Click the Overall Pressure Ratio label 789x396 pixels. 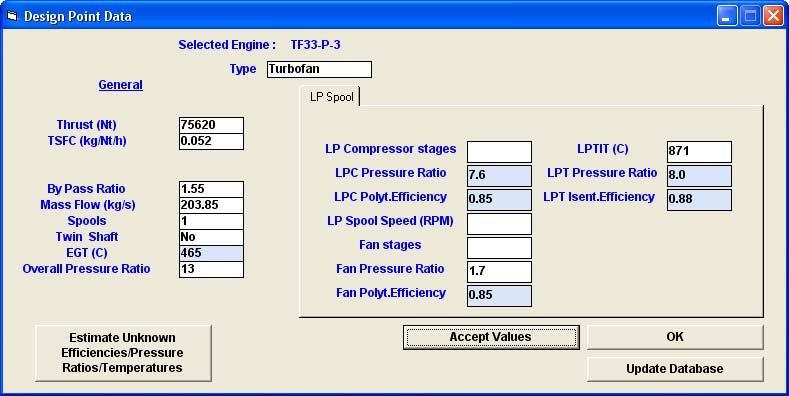pyautogui.click(x=86, y=269)
